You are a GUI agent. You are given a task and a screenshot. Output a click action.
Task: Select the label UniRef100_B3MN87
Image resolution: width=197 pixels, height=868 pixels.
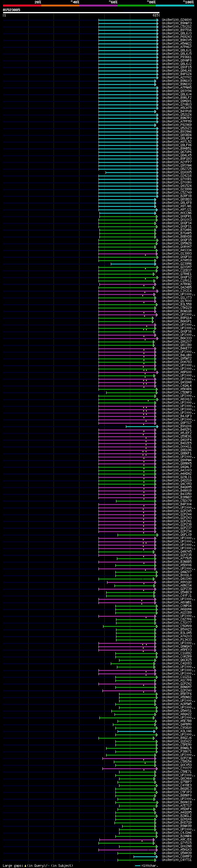pos(177,498)
